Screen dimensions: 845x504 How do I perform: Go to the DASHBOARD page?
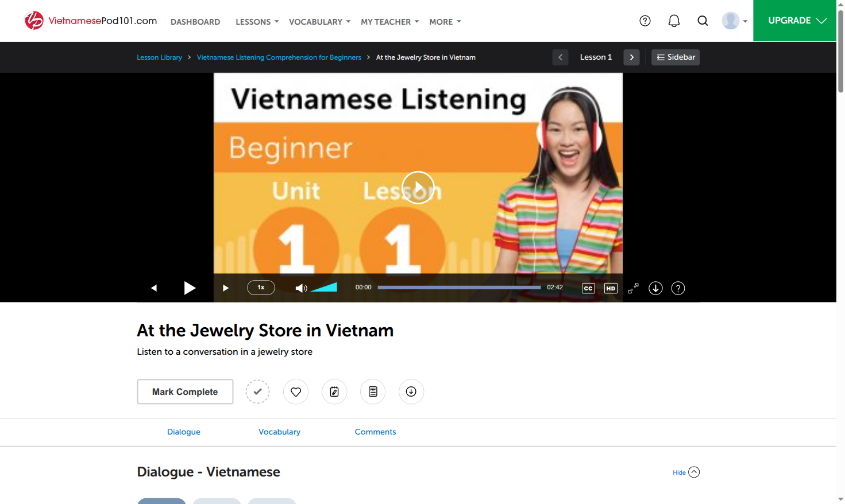[x=195, y=22]
